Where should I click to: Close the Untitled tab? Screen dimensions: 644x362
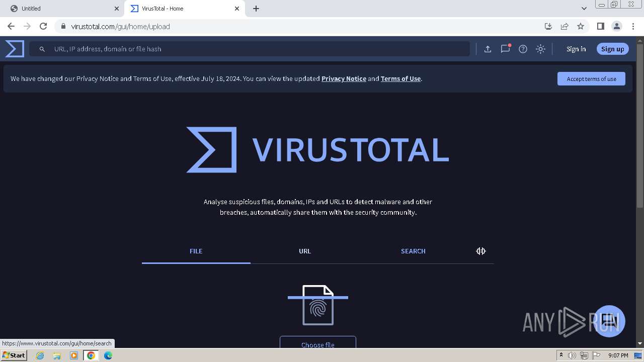tap(117, 9)
